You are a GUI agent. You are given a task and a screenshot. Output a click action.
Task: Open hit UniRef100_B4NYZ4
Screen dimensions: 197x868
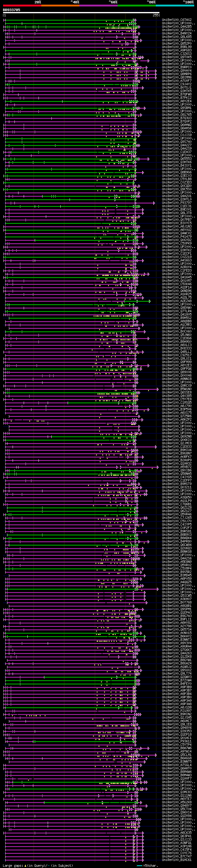pyautogui.click(x=177, y=33)
